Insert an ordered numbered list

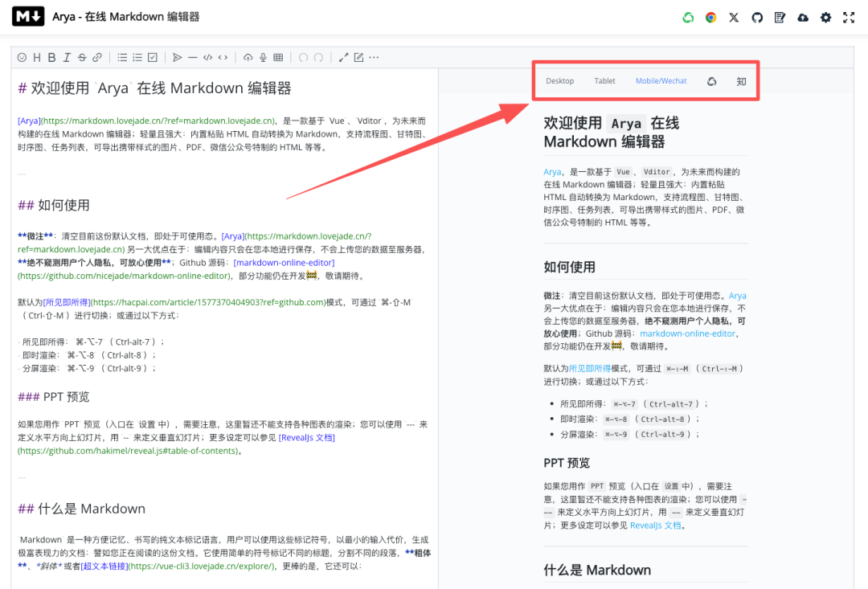(x=137, y=58)
